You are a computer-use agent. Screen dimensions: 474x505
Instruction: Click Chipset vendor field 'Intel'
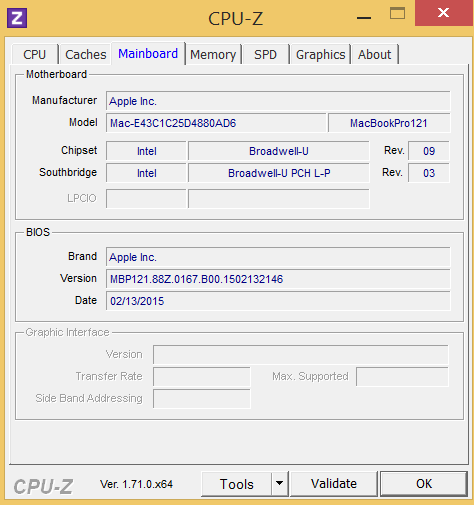pyautogui.click(x=146, y=151)
